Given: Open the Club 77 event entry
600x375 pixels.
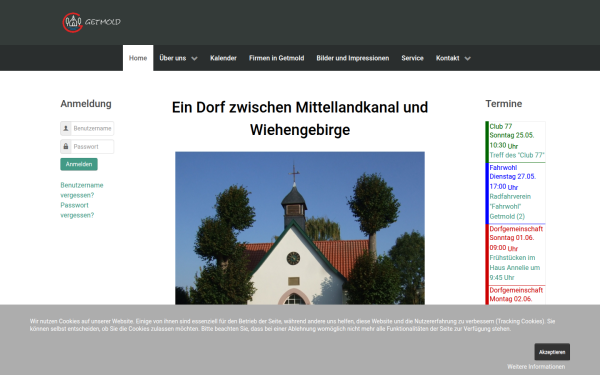Looking at the screenshot, I should (512, 135).
